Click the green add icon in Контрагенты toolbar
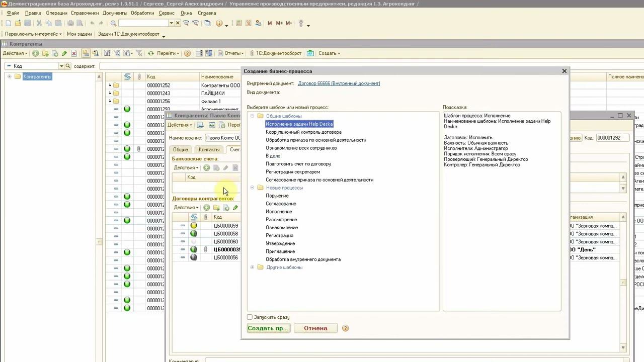The width and height of the screenshot is (644, 362). point(35,53)
